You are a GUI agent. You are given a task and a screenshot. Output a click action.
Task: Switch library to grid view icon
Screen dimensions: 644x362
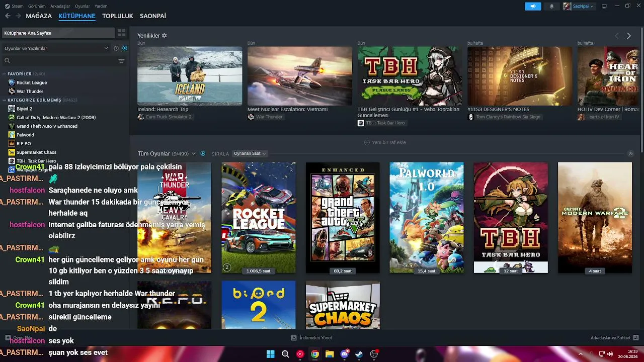click(x=121, y=33)
